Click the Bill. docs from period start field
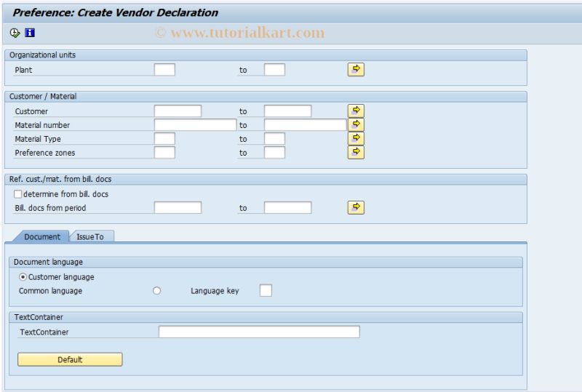This screenshot has width=582, height=392. (178, 207)
